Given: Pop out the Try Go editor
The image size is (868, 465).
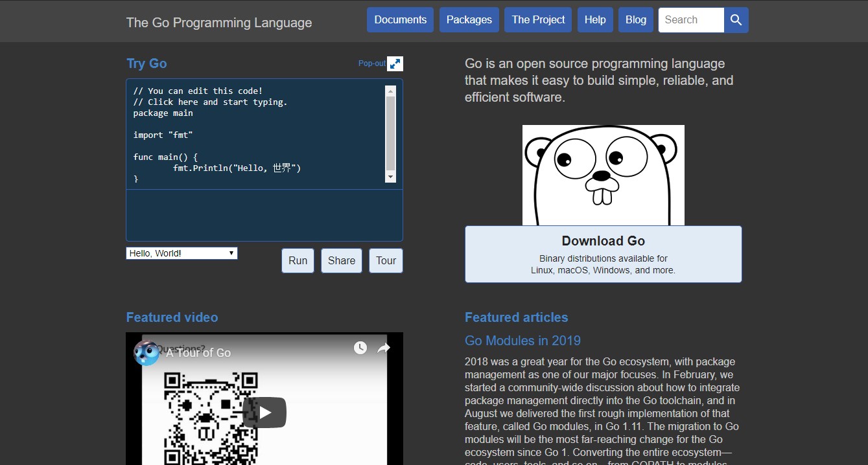Looking at the screenshot, I should coord(394,63).
